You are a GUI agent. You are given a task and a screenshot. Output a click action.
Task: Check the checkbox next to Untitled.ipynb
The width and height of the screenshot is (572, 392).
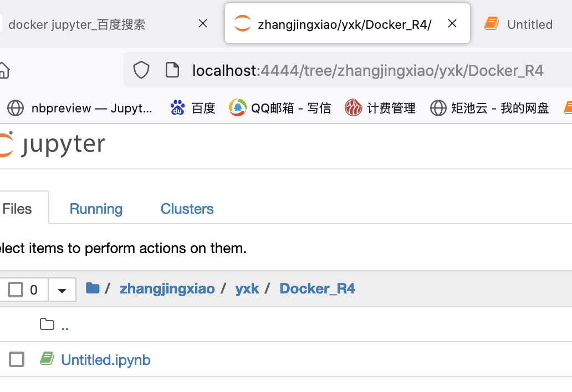(16, 359)
